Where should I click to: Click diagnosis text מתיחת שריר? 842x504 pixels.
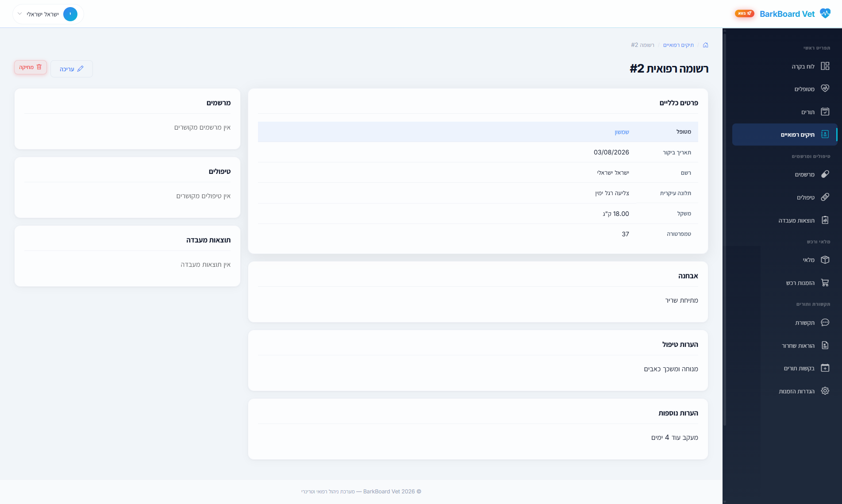(x=681, y=300)
